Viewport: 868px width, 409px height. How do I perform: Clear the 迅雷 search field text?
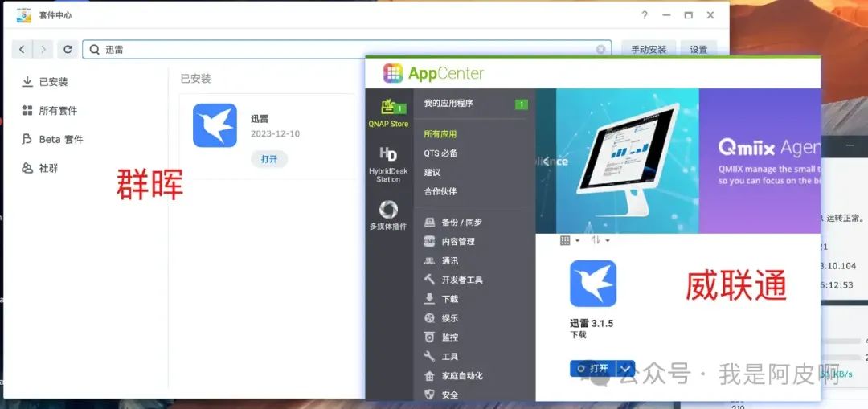(600, 50)
